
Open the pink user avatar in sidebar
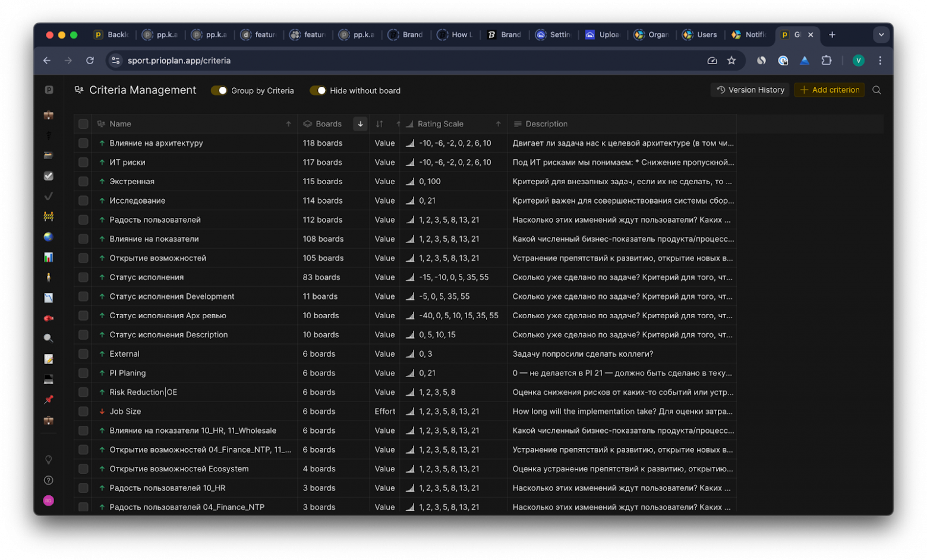coord(49,501)
